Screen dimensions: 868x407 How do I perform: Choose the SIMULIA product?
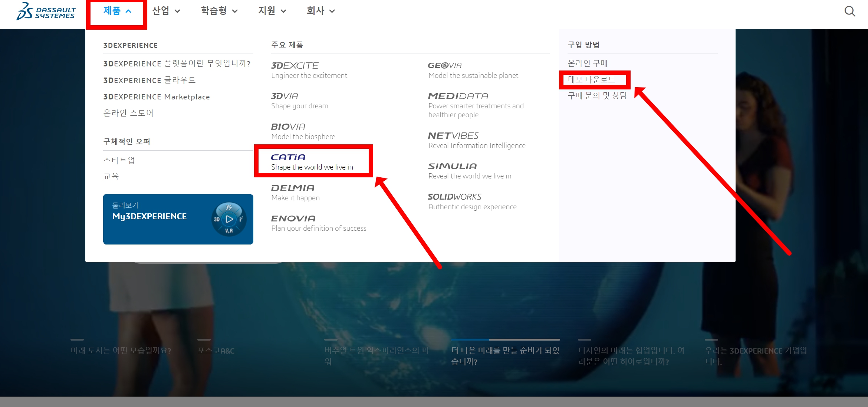tap(470, 171)
